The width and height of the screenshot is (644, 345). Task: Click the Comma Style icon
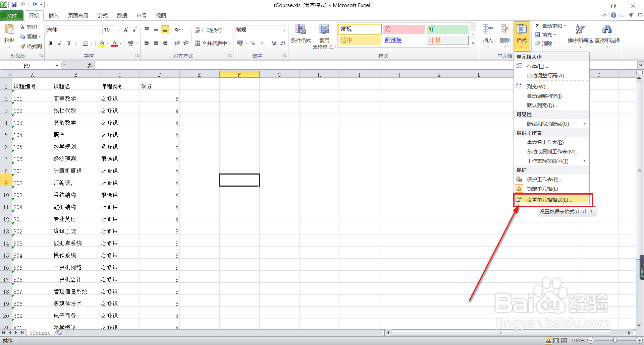click(262, 43)
